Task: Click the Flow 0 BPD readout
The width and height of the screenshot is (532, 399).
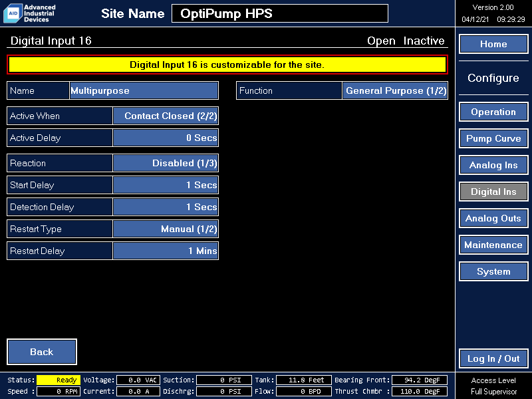Action: pos(304,391)
